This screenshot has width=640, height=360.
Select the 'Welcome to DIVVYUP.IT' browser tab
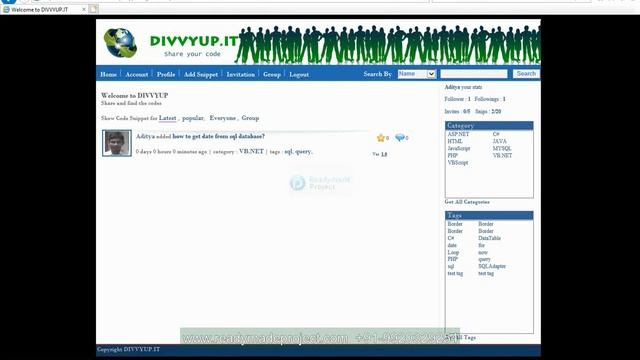(39, 9)
